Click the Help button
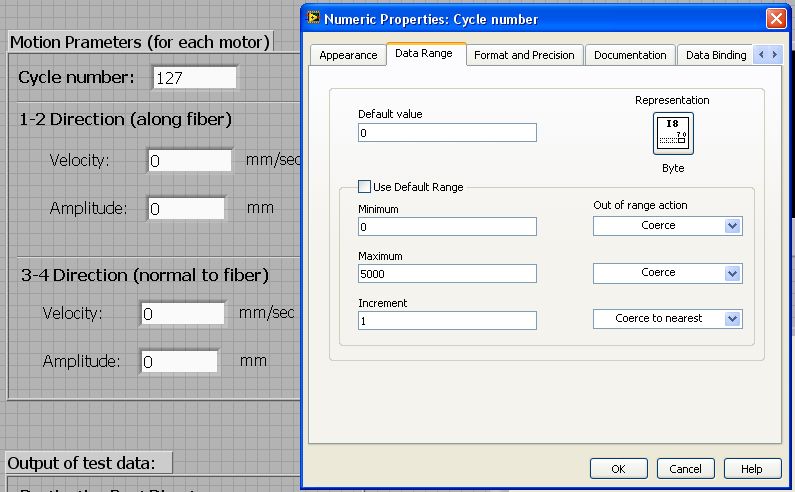 tap(752, 469)
